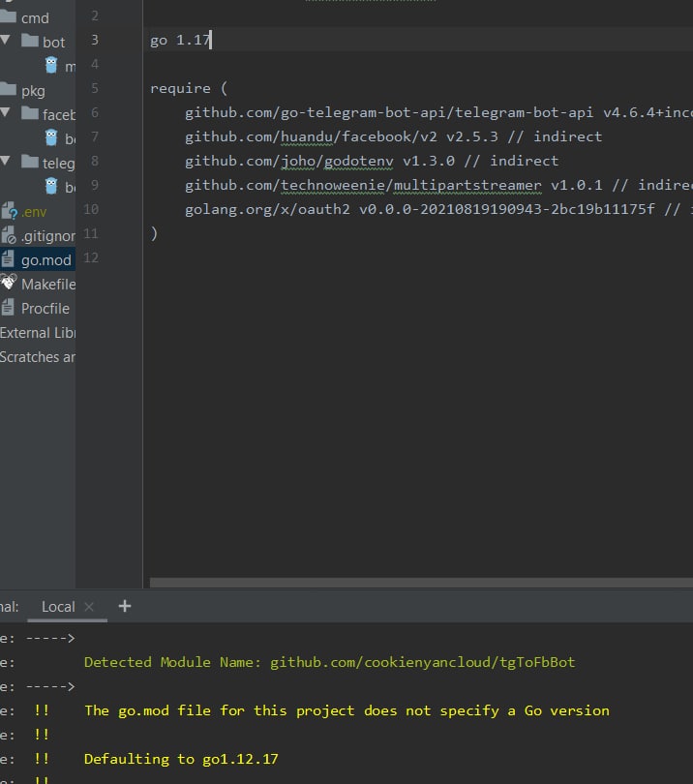Select the cmd folder icon

click(x=8, y=16)
